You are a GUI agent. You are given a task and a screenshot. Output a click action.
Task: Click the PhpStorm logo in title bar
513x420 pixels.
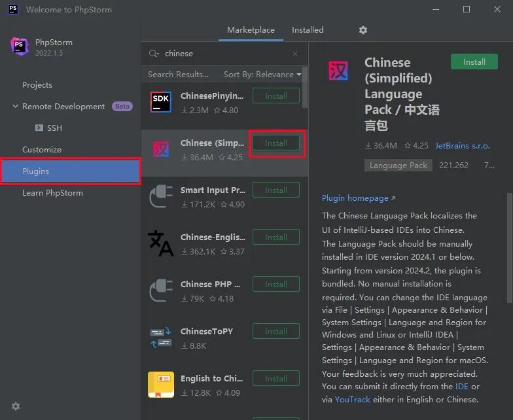tap(13, 9)
